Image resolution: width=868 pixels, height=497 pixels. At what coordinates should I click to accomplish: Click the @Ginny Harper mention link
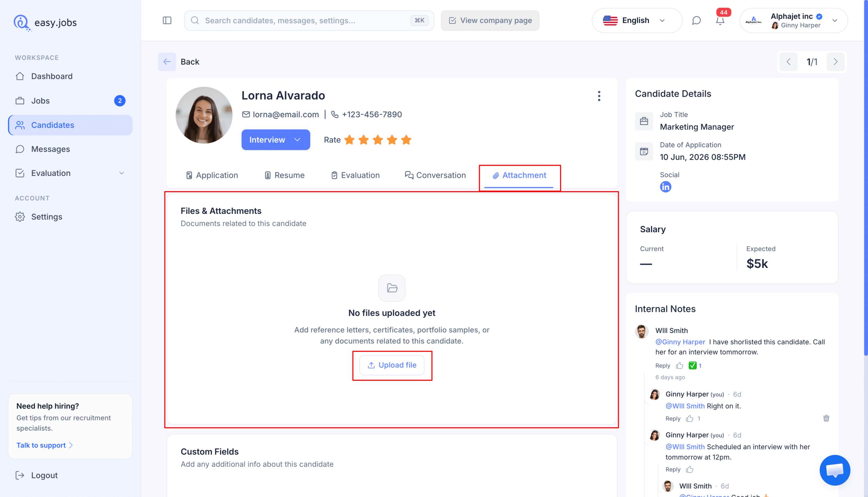click(680, 342)
